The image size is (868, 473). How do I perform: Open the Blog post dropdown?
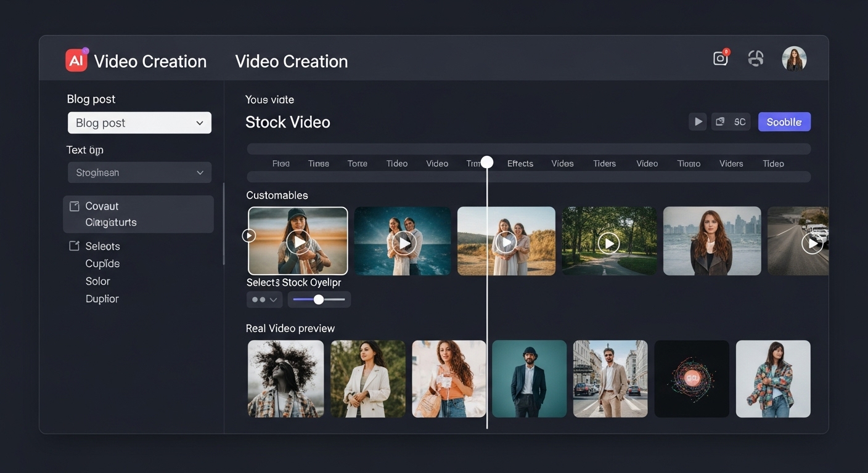pyautogui.click(x=139, y=123)
